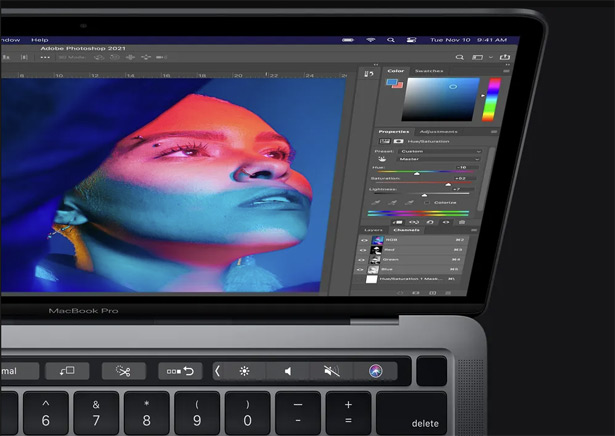The image size is (615, 436).
Task: Select the 3D pan mode icon
Action: (130, 57)
